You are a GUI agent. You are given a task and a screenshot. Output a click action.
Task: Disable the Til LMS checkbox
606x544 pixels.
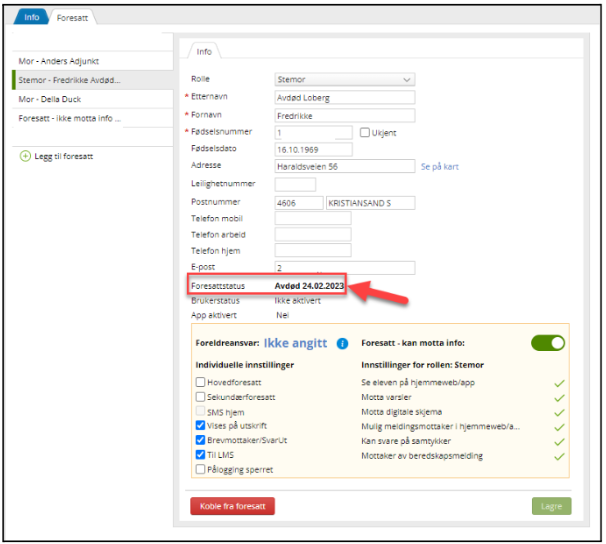[x=200, y=454]
